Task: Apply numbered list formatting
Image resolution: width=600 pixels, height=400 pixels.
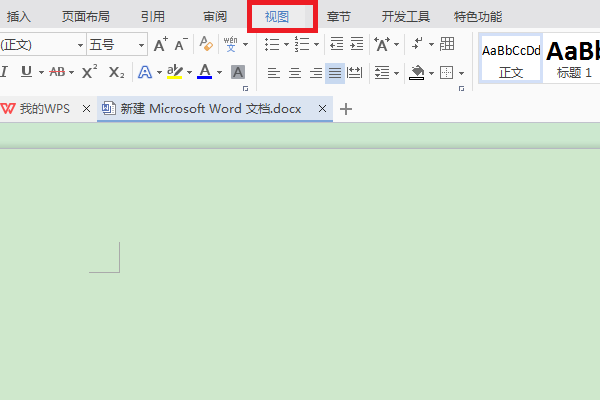Action: tap(302, 44)
